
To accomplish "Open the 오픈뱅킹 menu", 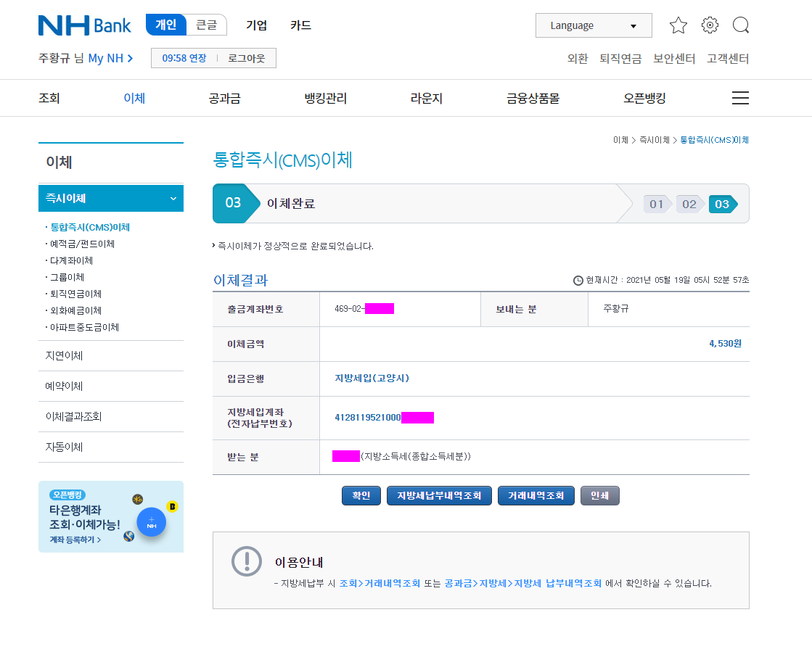I will click(x=644, y=98).
